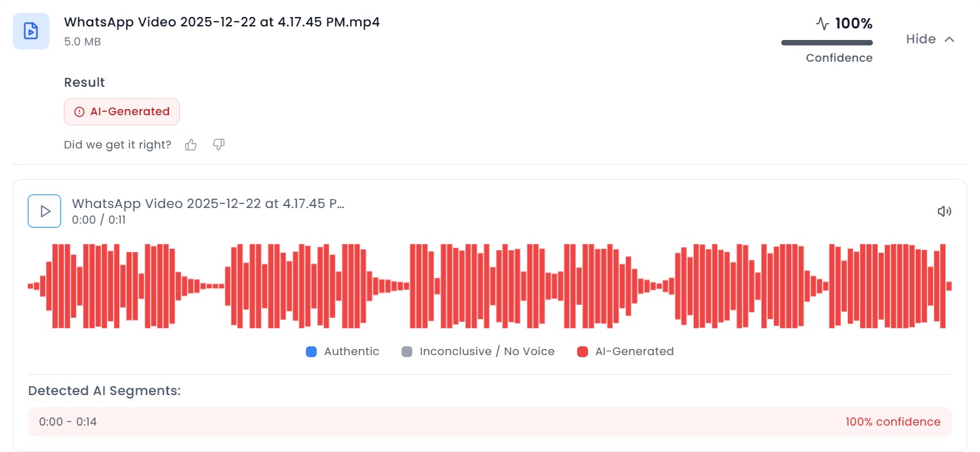Give a thumbs up on the result
The width and height of the screenshot is (980, 452).
[191, 144]
